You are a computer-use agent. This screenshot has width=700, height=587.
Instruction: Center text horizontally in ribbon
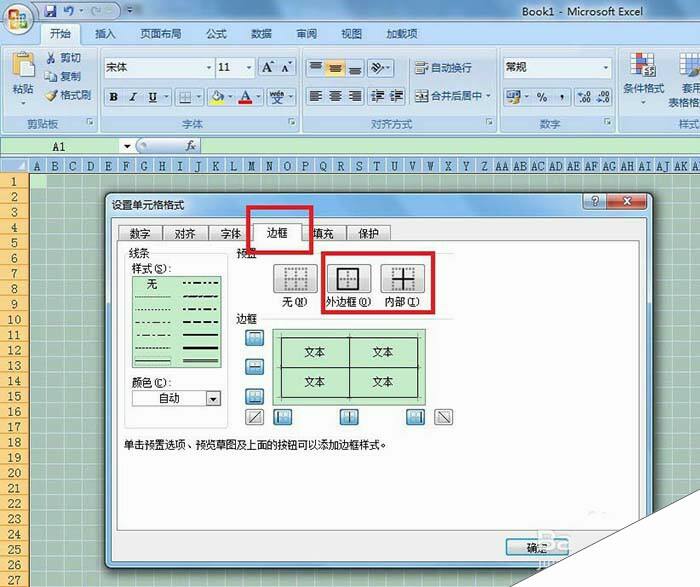pos(335,96)
